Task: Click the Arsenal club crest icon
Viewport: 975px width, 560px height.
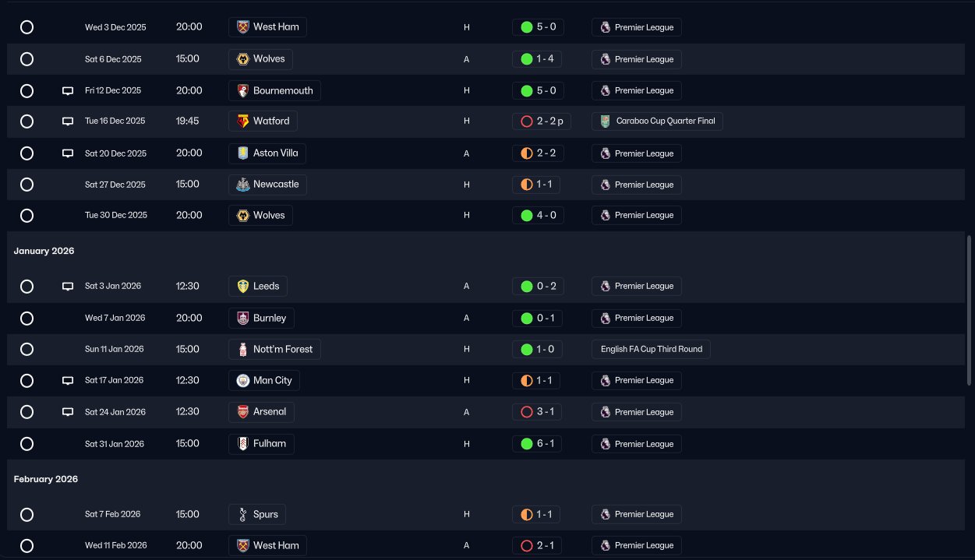Action: click(243, 412)
